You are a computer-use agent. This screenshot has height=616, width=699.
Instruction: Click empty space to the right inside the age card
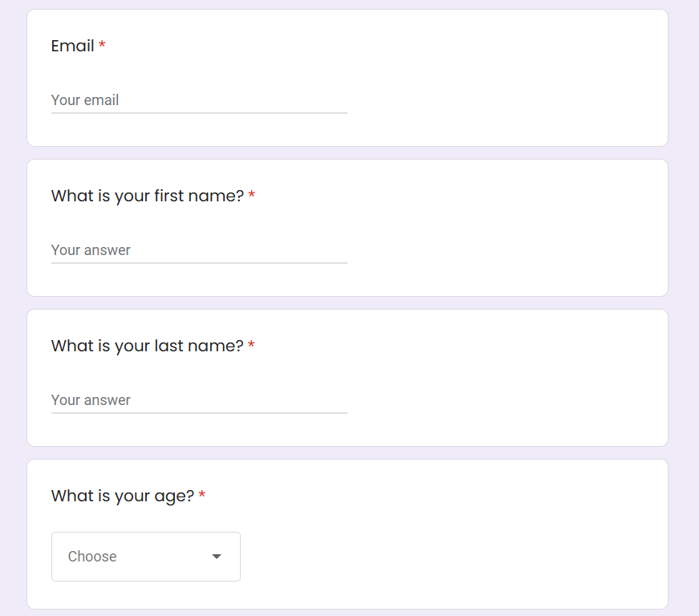(x=455, y=534)
